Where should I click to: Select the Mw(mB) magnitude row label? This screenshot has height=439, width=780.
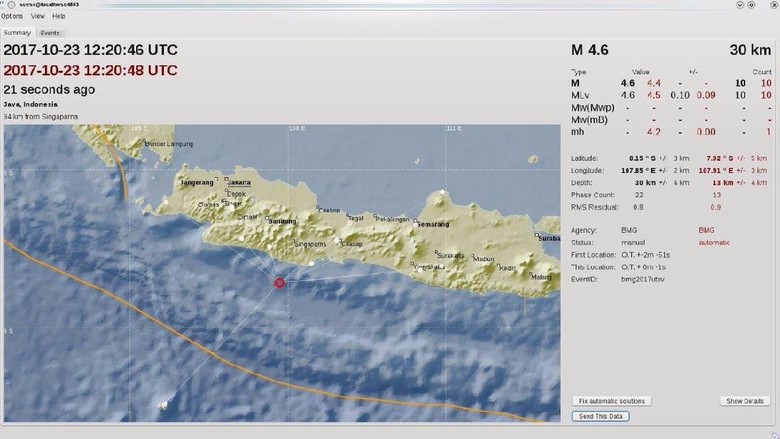(x=589, y=120)
